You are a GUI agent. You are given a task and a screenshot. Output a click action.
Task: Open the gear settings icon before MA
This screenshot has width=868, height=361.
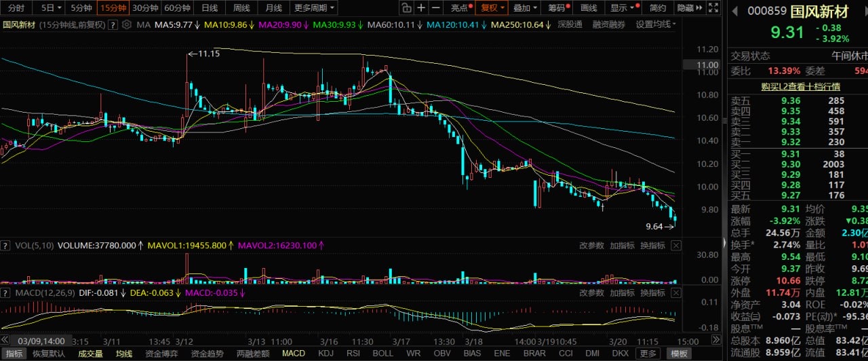[x=127, y=24]
